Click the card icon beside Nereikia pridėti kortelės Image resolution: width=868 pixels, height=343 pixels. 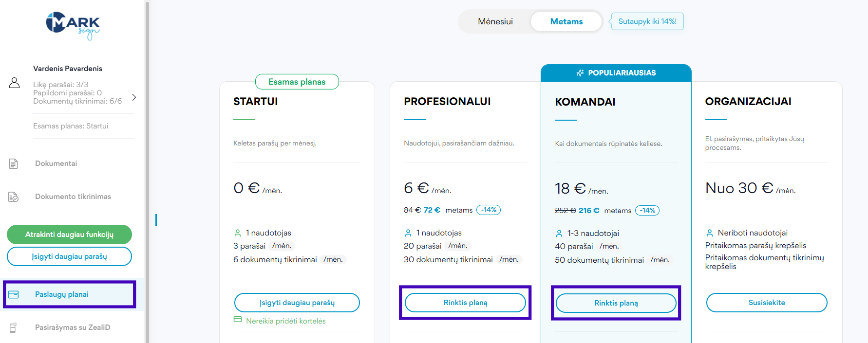tap(238, 320)
